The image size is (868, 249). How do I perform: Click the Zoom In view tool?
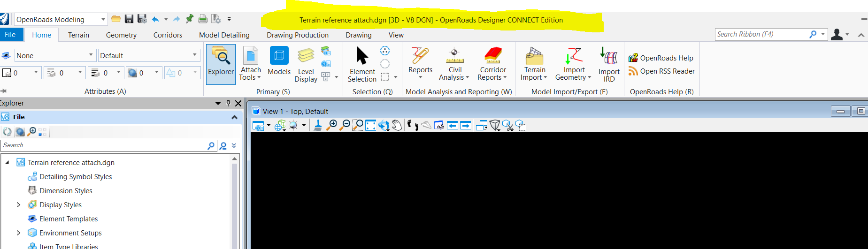coord(331,125)
